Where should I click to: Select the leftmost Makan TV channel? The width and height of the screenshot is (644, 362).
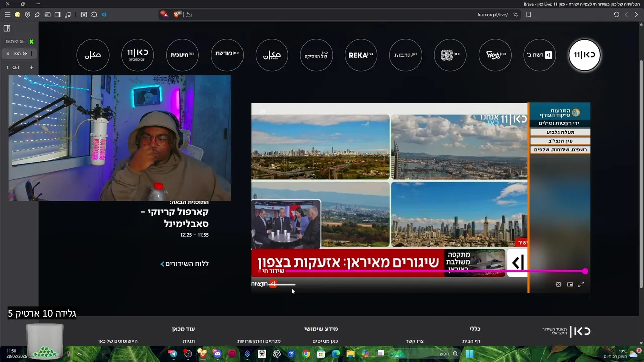[x=93, y=55]
